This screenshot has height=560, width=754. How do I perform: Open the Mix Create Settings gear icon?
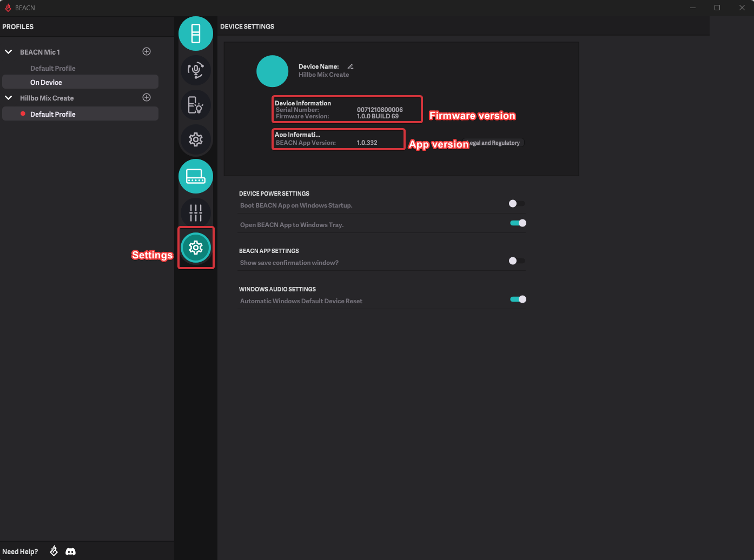[x=196, y=248]
